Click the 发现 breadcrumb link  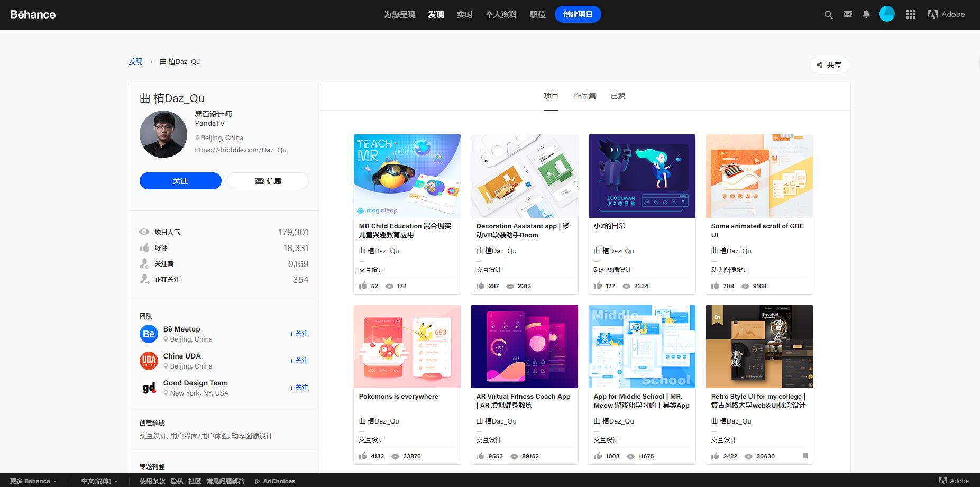tap(136, 61)
